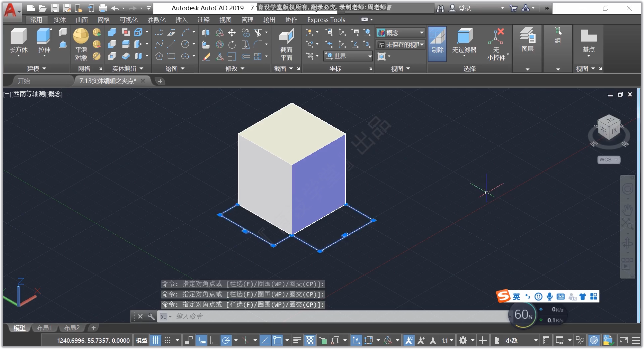The width and height of the screenshot is (644, 349).
Task: Switch to the 布局1 layout tab
Action: (45, 328)
